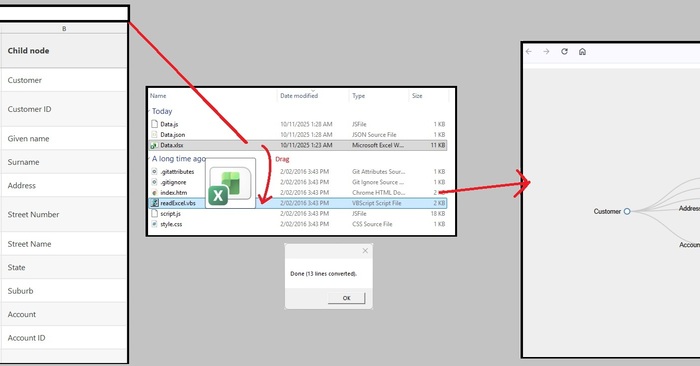
Task: Click the style.css file icon
Action: [x=154, y=224]
